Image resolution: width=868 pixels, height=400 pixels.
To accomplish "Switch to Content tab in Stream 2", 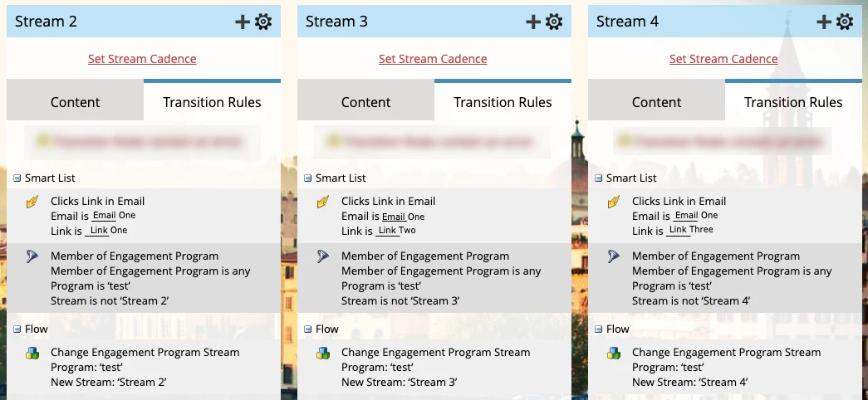I will coord(76,102).
